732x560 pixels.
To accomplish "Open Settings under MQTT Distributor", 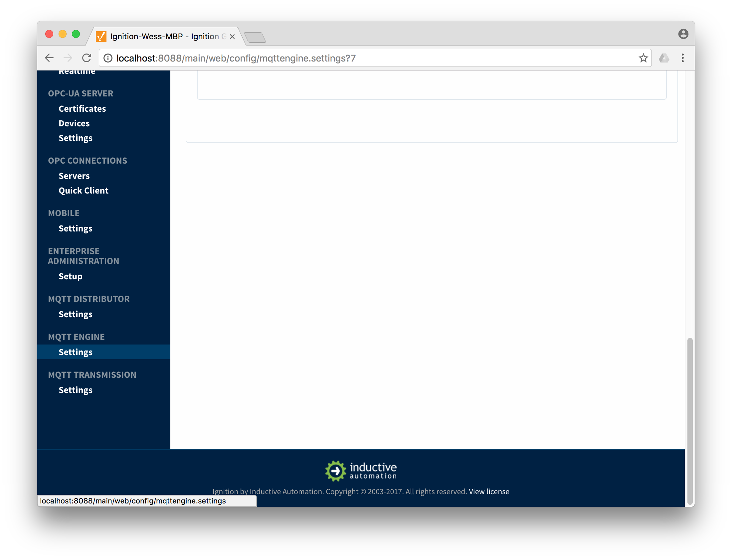I will pyautogui.click(x=76, y=314).
